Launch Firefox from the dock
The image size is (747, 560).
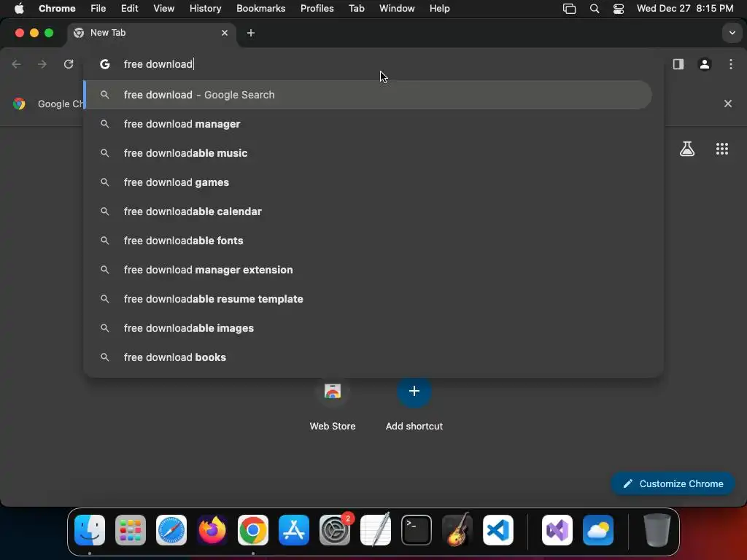tap(212, 530)
